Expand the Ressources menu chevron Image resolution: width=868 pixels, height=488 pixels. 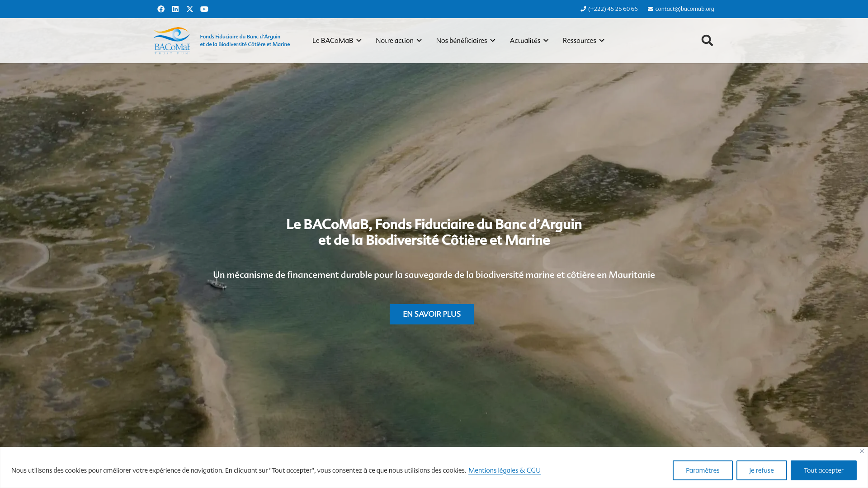tap(602, 41)
